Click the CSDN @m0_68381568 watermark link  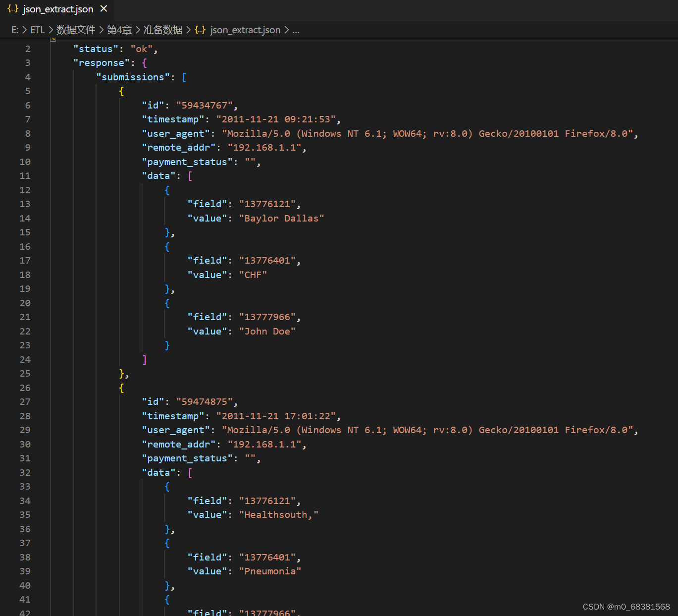pyautogui.click(x=626, y=606)
